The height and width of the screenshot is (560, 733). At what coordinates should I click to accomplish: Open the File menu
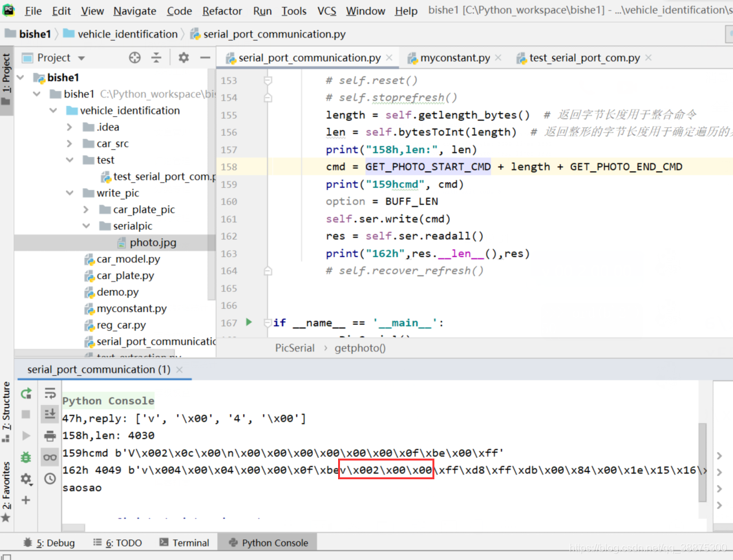tap(33, 10)
